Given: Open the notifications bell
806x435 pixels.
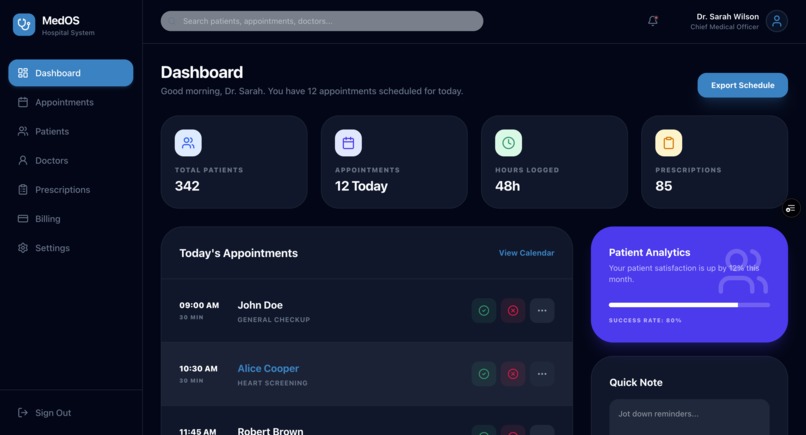Looking at the screenshot, I should point(653,21).
